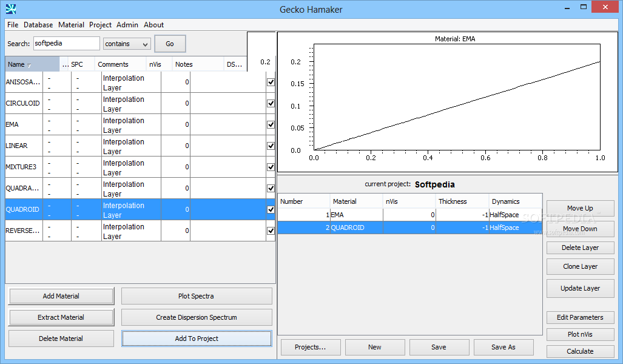Click Add Material button
This screenshot has height=364, width=623.
(61, 296)
